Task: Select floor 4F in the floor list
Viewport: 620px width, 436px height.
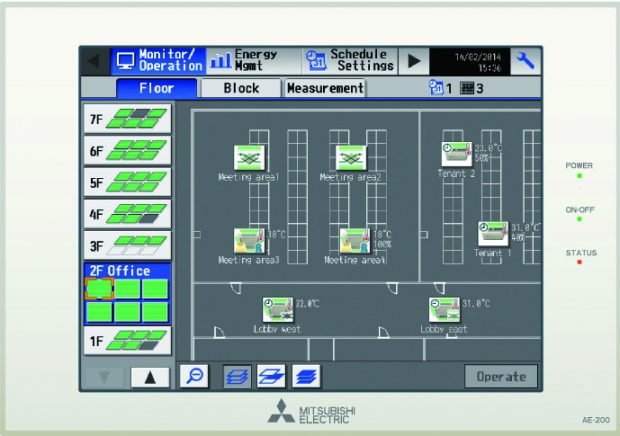Action: pos(127,214)
